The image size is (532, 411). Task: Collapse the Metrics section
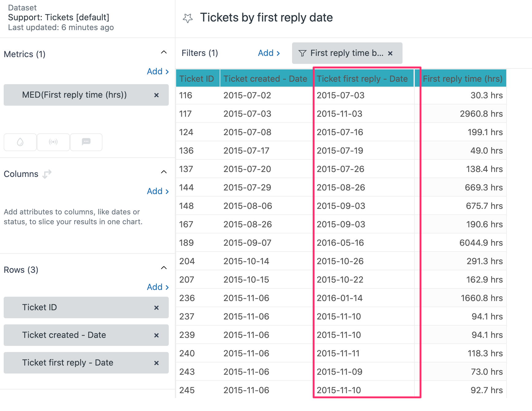[164, 52]
